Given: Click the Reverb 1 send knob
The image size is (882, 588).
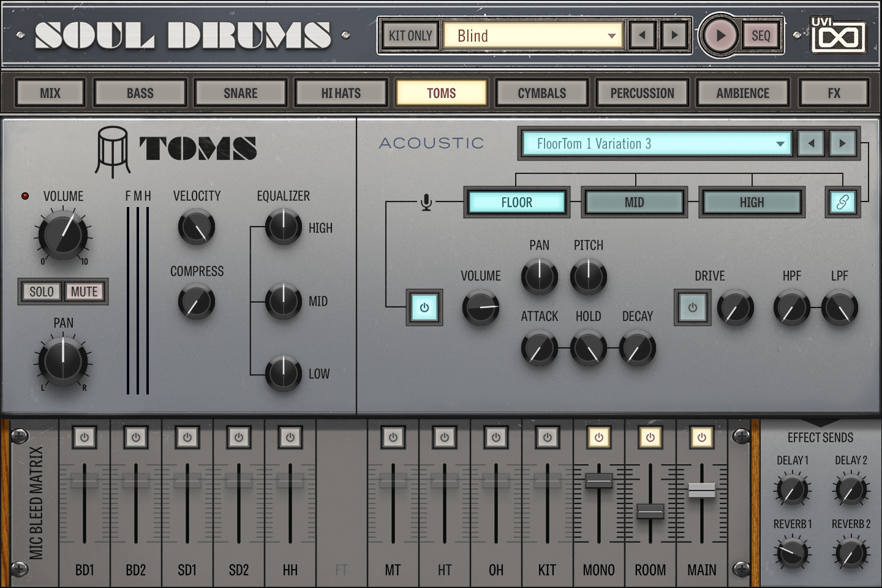Looking at the screenshot, I should click(793, 554).
